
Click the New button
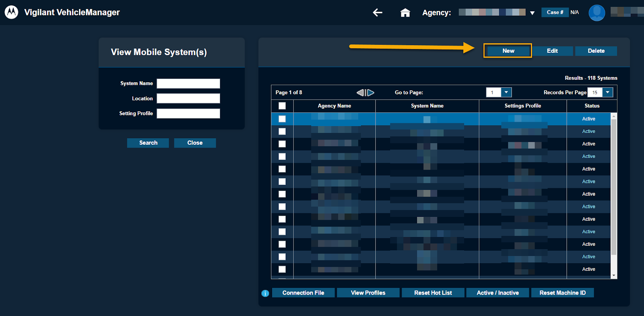click(x=508, y=51)
